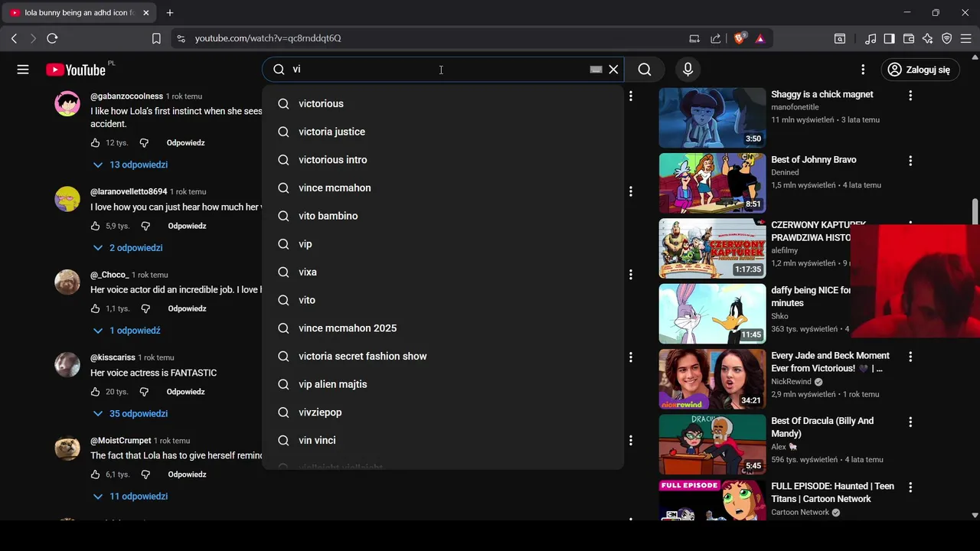Open the Brave playlist music note icon

pyautogui.click(x=871, y=38)
